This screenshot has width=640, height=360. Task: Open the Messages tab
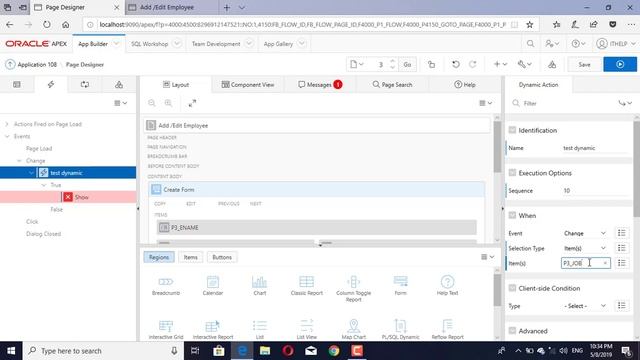[x=320, y=84]
